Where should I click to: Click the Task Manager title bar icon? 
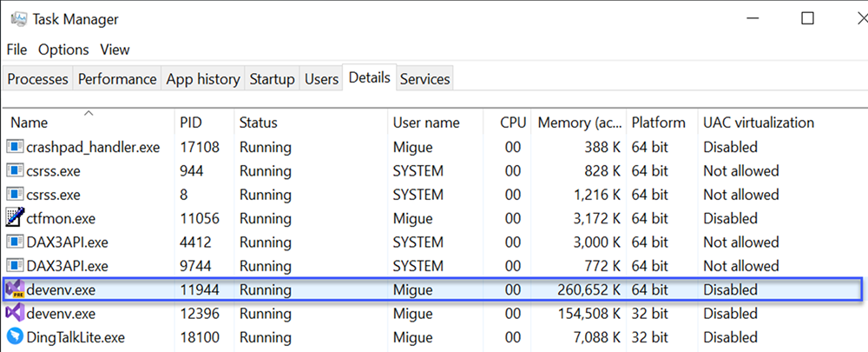[19, 19]
